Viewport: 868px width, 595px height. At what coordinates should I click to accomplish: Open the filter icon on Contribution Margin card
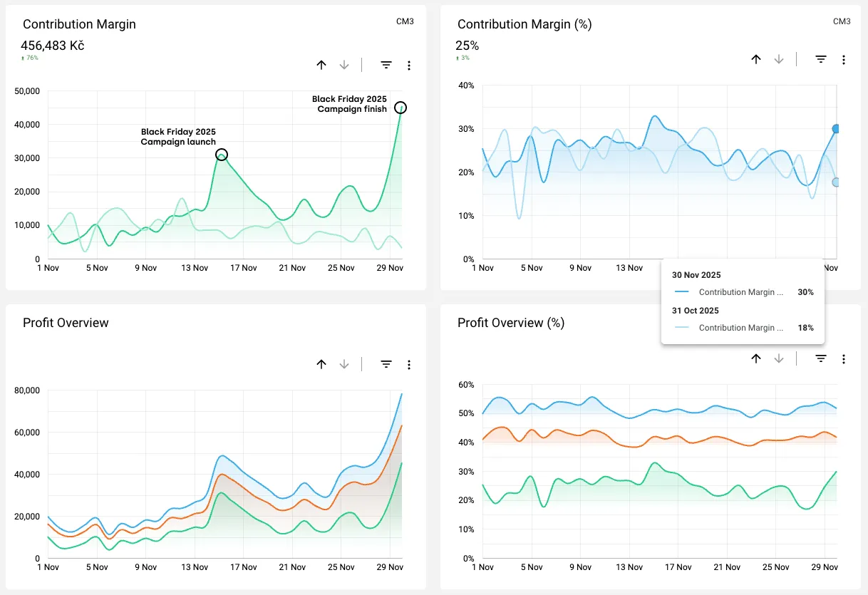coord(386,65)
